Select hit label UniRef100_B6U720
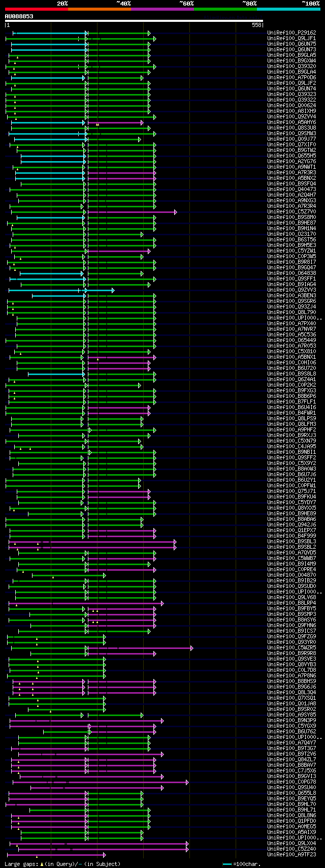The height and width of the screenshot is (868, 325). [x=291, y=368]
